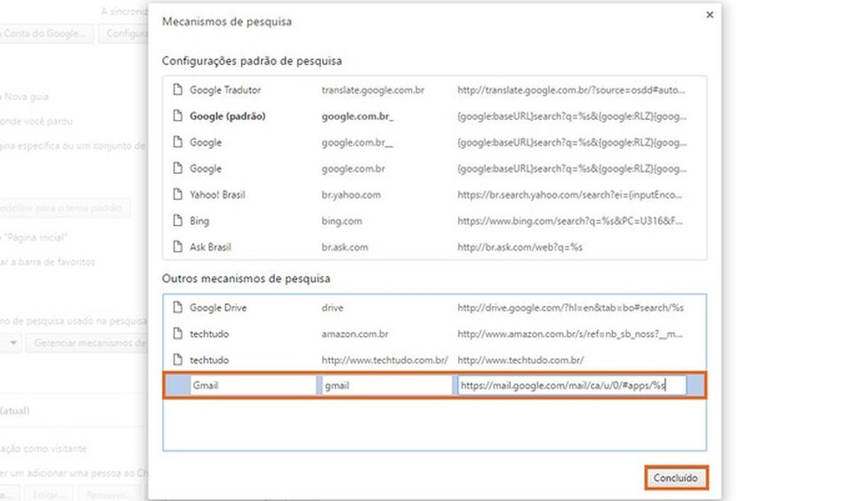Click the page icon beside Bing

coord(177,221)
